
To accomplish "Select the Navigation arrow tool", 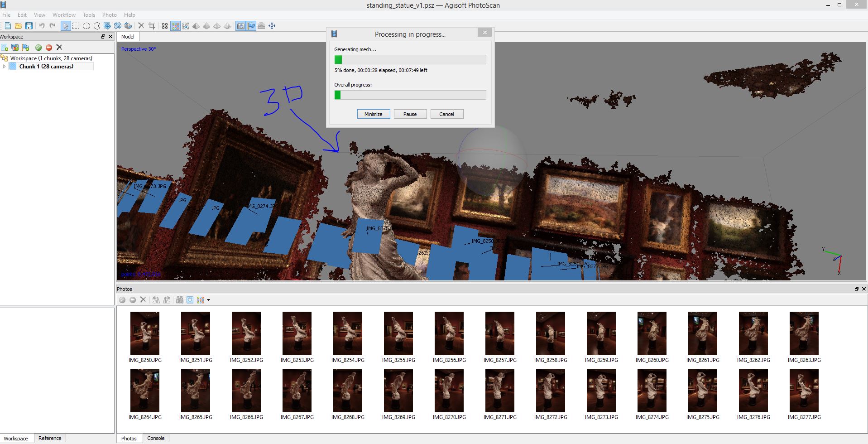I will (x=66, y=26).
